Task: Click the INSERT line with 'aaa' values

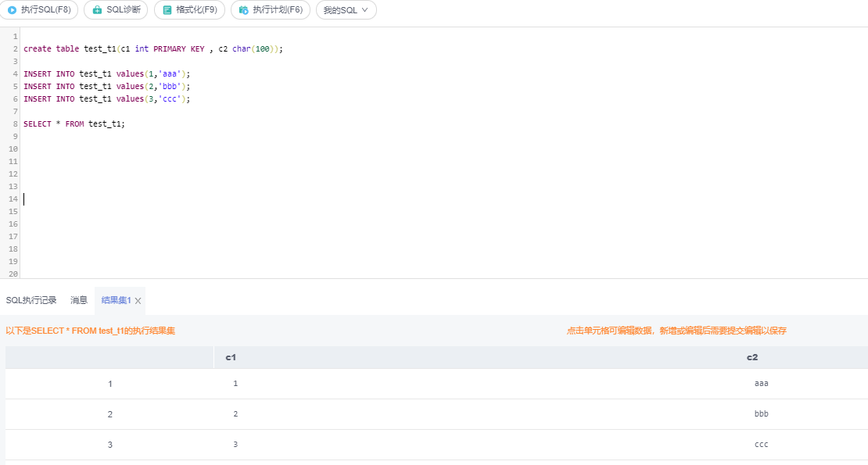Action: point(107,73)
